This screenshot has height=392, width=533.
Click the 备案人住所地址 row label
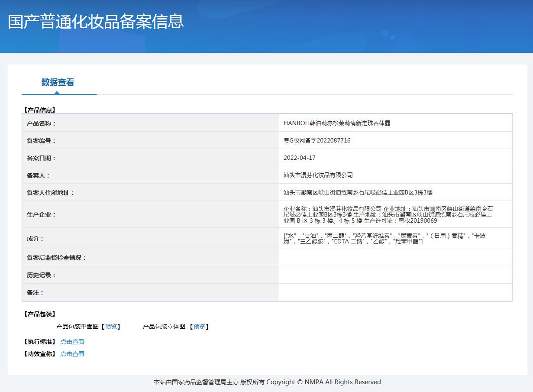[51, 193]
